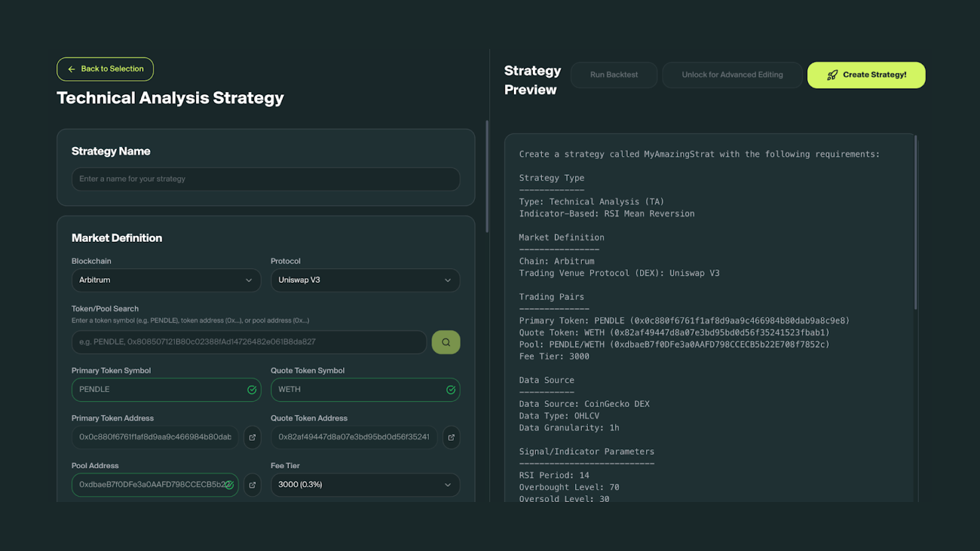Click the Strategy Name input field
The image size is (980, 551).
[x=266, y=179]
